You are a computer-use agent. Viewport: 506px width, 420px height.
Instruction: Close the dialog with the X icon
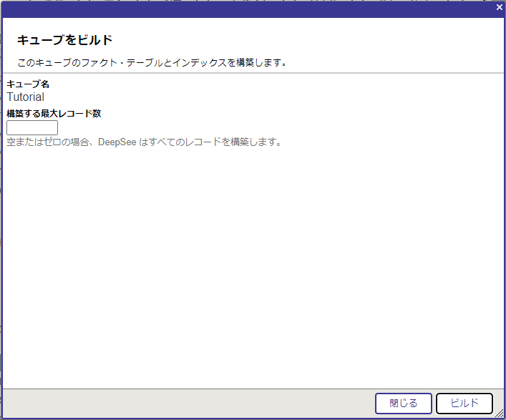pos(499,7)
